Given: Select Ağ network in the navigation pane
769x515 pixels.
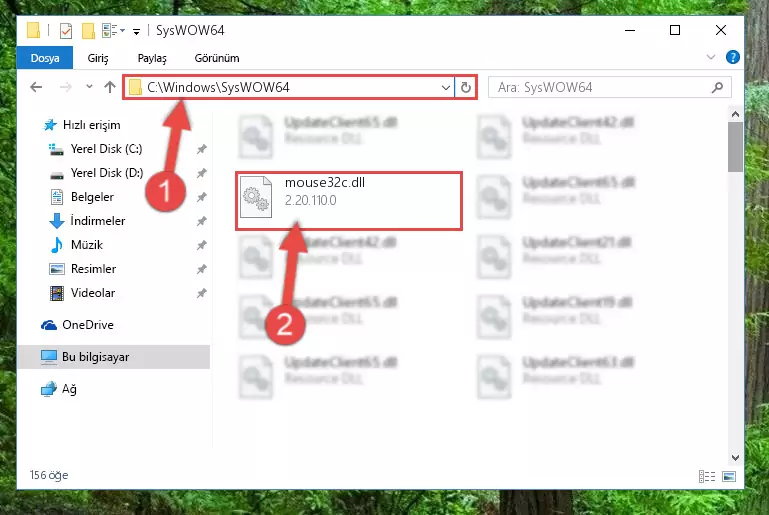Looking at the screenshot, I should coord(69,389).
